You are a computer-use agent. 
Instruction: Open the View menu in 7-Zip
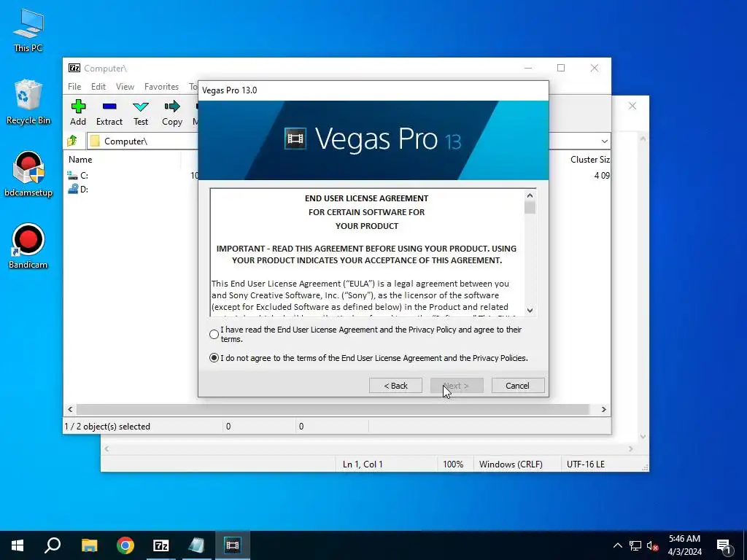point(125,87)
